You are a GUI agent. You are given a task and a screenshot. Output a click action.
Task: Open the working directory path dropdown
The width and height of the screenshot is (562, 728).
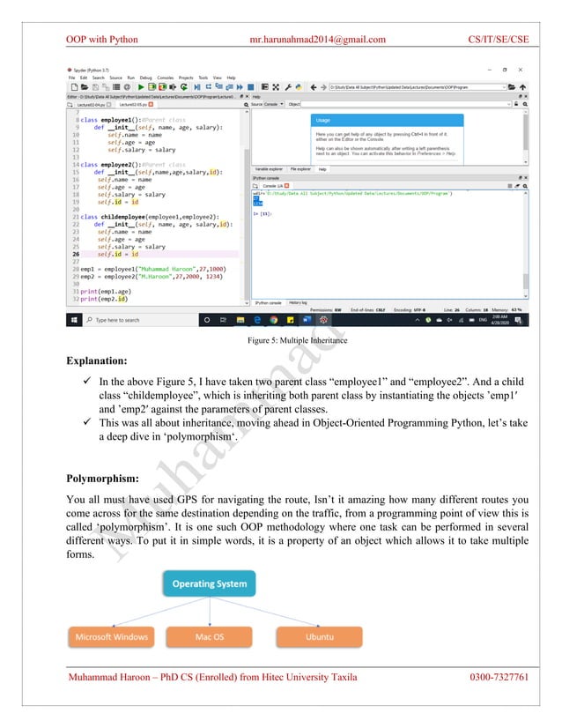[x=504, y=87]
